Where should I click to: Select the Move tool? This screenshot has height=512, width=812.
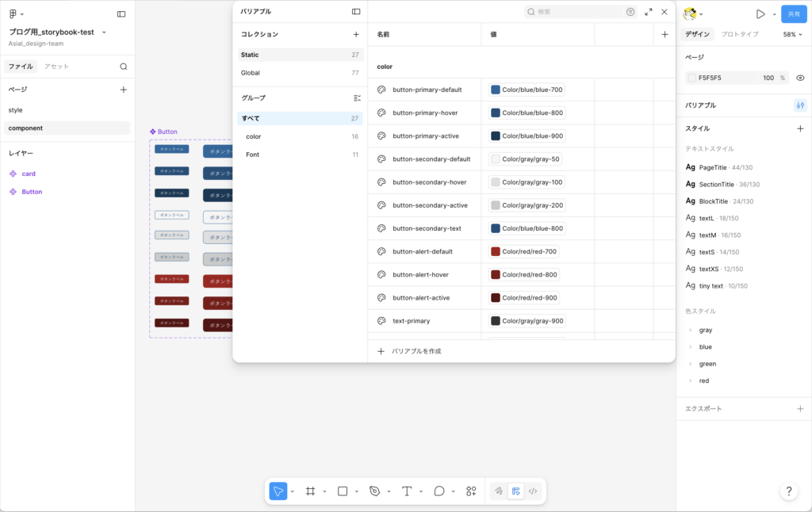tap(278, 491)
